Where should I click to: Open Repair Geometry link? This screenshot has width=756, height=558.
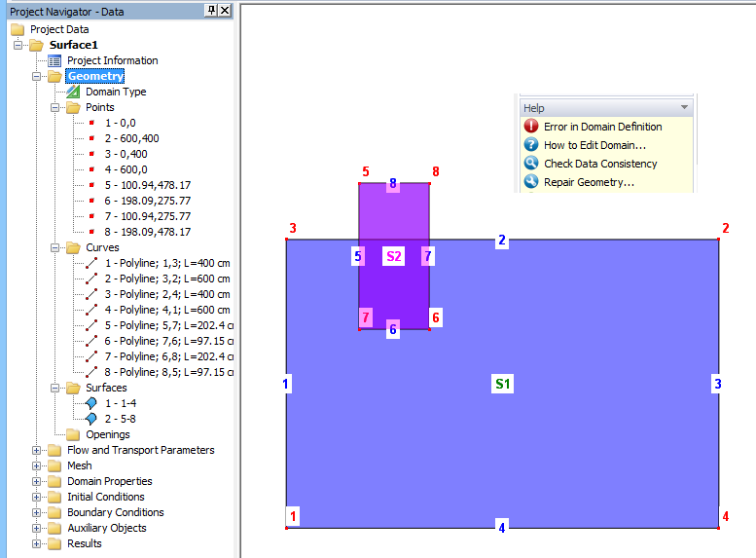click(x=590, y=182)
